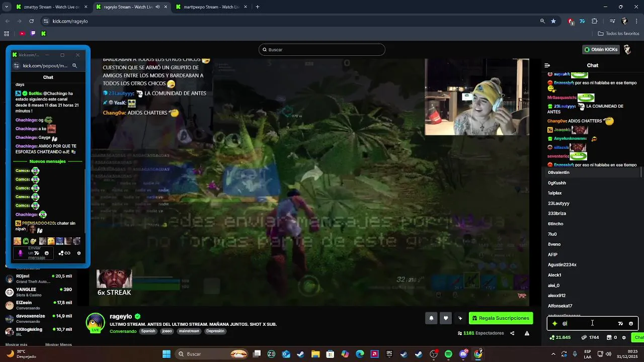644x362 pixels.
Task: Click Obtén KICKs button
Action: pos(600,49)
